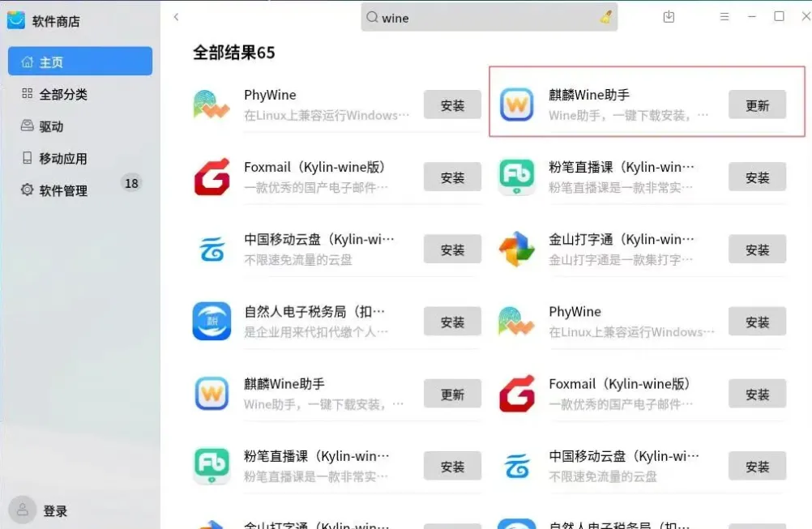812x529 pixels.
Task: Click the second PhyWine result's app icon
Action: coord(515,322)
